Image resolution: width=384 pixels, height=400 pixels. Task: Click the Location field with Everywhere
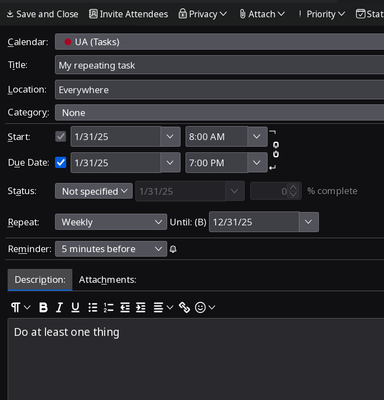tap(219, 90)
